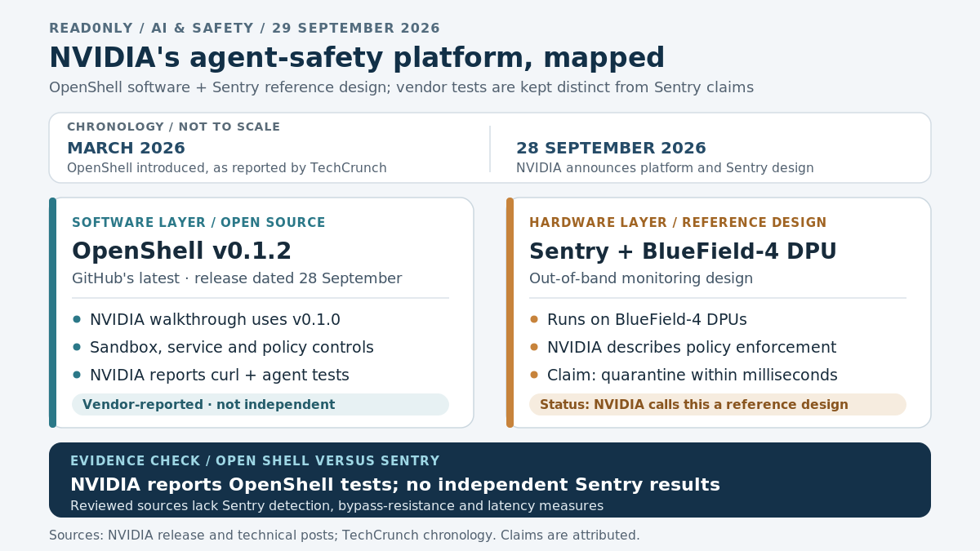Viewport: 980px width, 551px height.
Task: Click the 'Sources: NVIDIA release and technical posts' footer
Action: click(x=344, y=535)
